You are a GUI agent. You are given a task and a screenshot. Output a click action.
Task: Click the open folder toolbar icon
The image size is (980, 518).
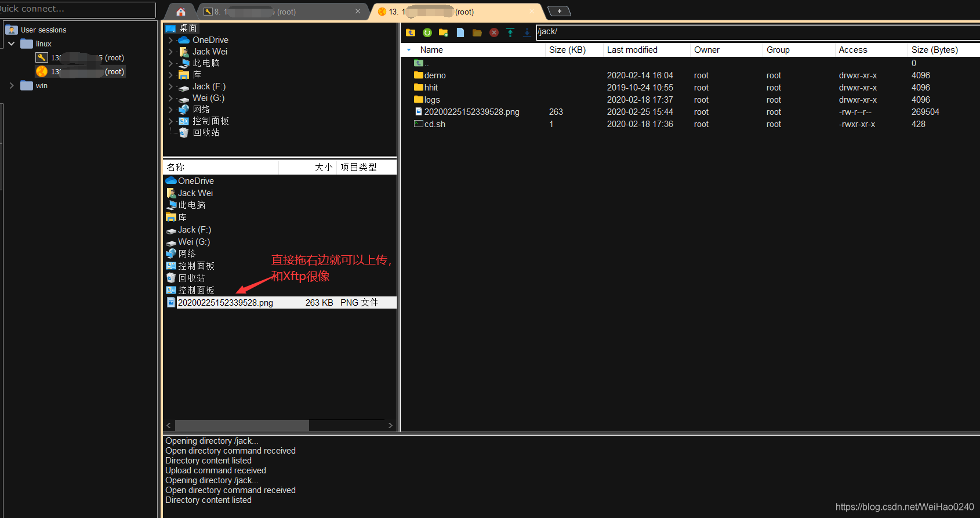477,32
